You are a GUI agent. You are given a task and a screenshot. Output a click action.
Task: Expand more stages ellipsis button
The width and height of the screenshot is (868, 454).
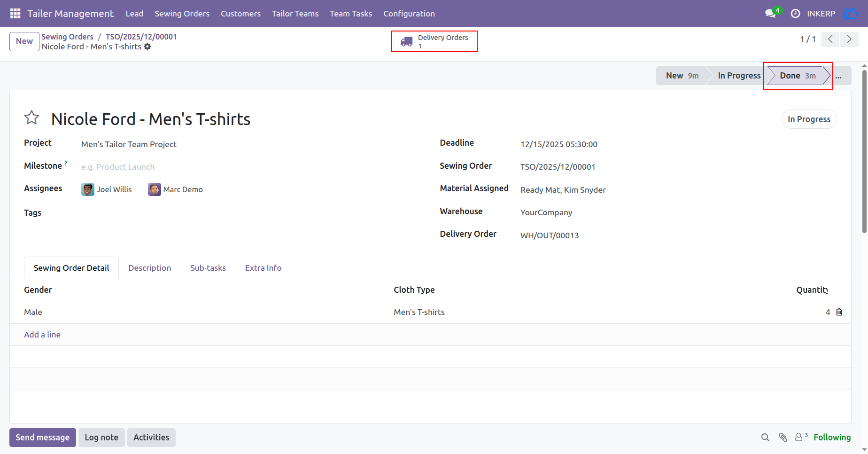pos(838,76)
